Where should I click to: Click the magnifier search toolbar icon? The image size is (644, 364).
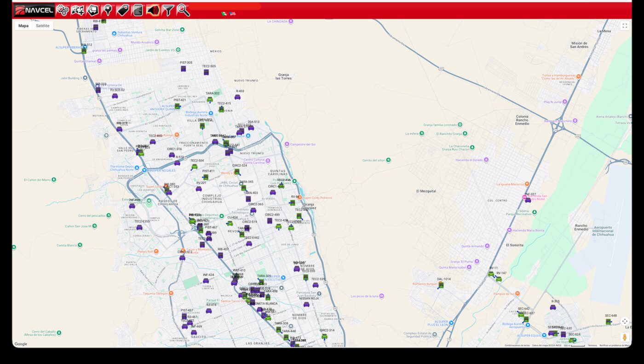pos(183,10)
